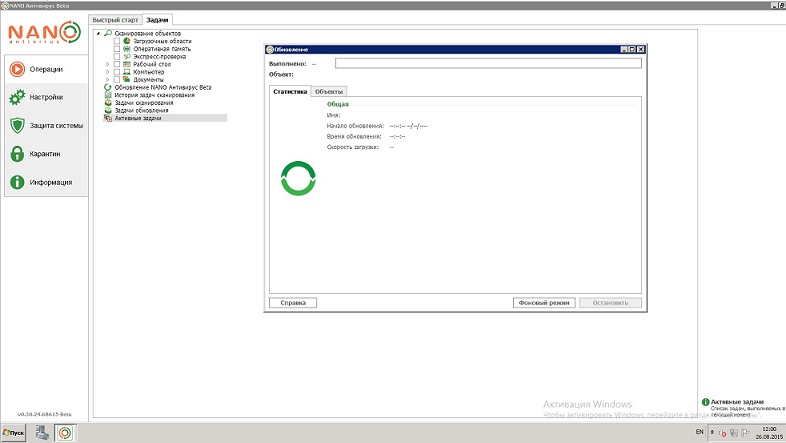Open Настройки gear settings section
The image size is (786, 443).
click(x=44, y=97)
